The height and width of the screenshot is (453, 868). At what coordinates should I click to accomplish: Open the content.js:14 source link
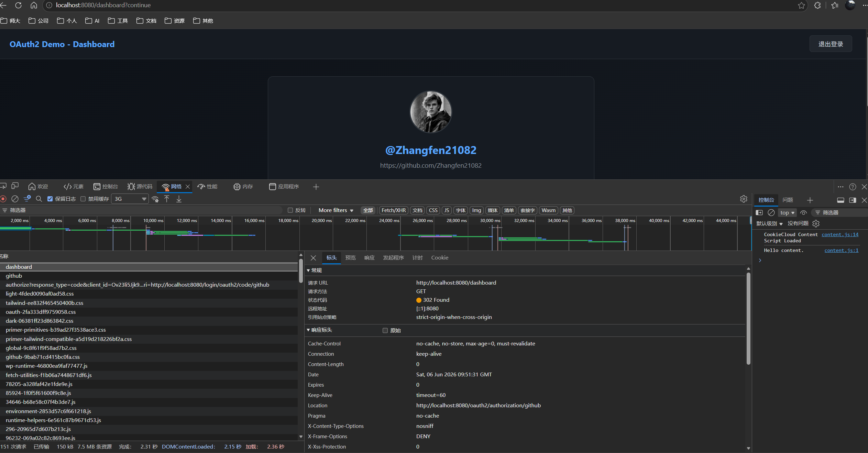(840, 235)
